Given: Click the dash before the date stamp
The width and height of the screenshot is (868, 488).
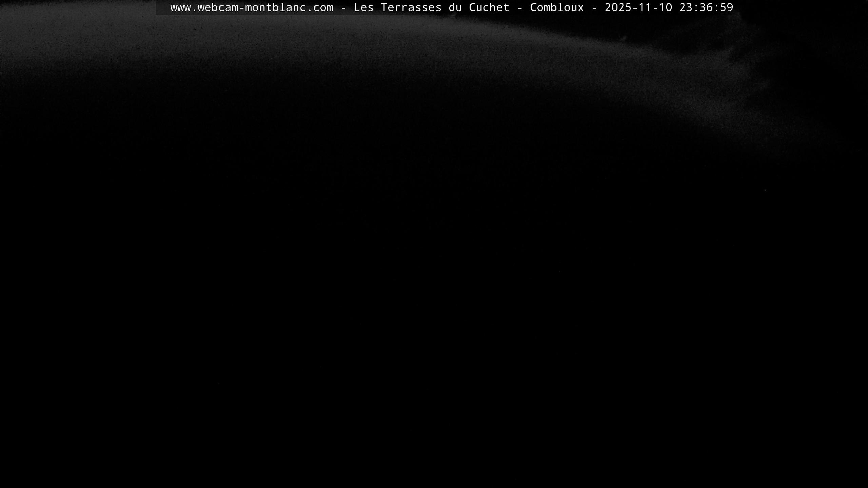Looking at the screenshot, I should [594, 8].
